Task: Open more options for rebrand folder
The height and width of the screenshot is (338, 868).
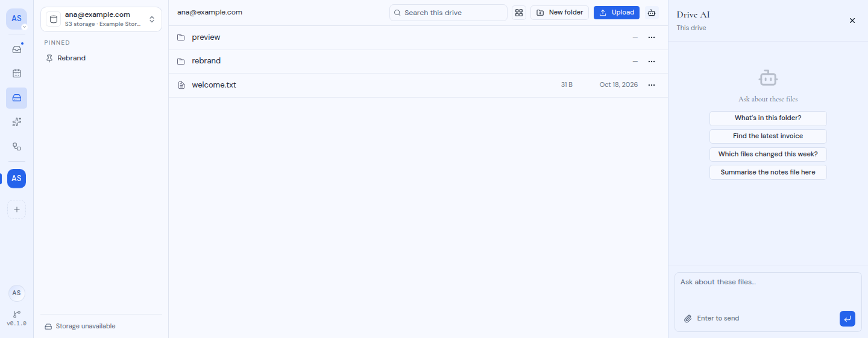Action: [651, 61]
